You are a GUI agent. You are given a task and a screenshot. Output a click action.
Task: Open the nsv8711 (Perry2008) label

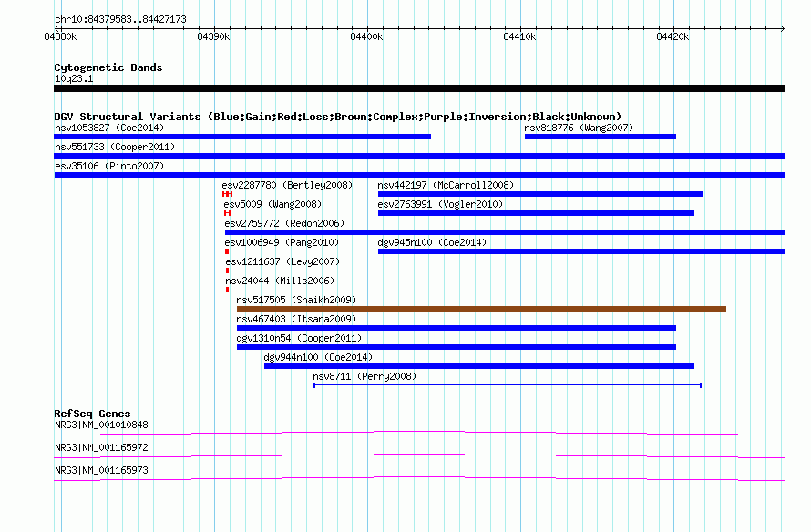coord(364,376)
